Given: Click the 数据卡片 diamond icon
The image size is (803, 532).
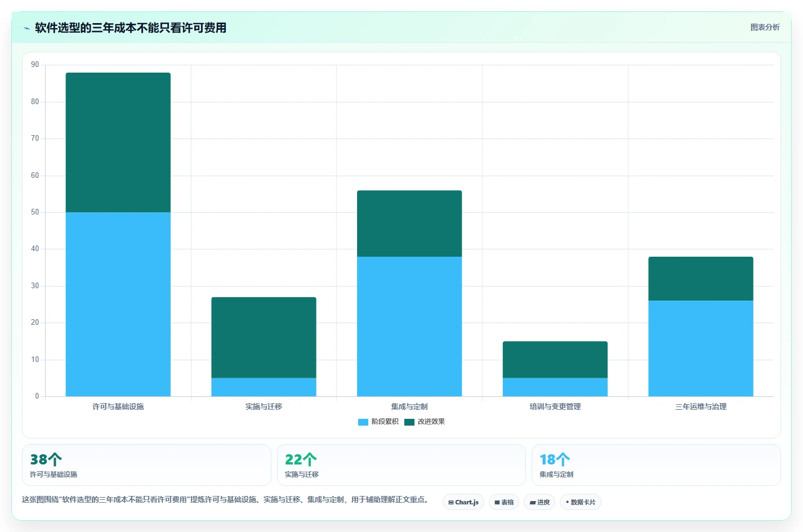Looking at the screenshot, I should pyautogui.click(x=567, y=502).
